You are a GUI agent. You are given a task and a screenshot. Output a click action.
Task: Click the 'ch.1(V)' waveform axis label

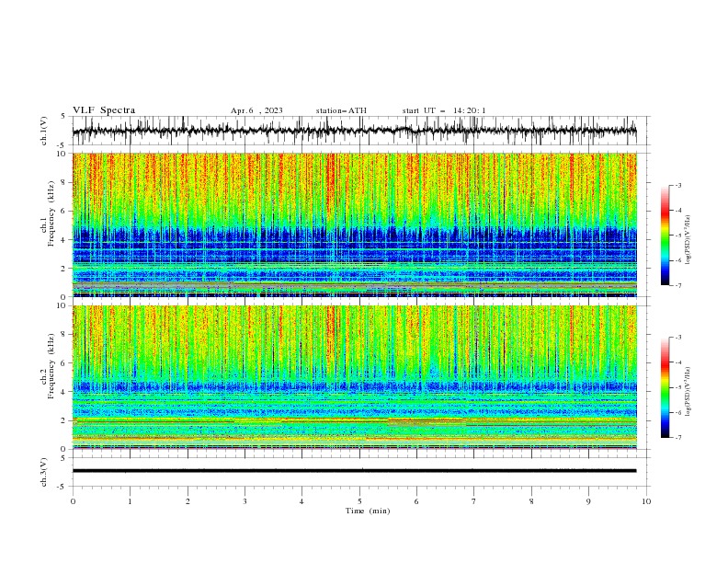coord(43,131)
